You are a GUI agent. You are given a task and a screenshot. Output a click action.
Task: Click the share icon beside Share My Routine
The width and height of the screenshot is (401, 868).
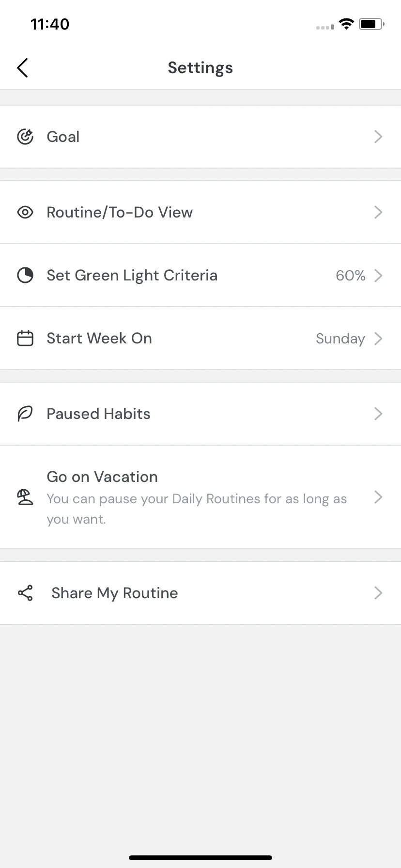(x=25, y=593)
